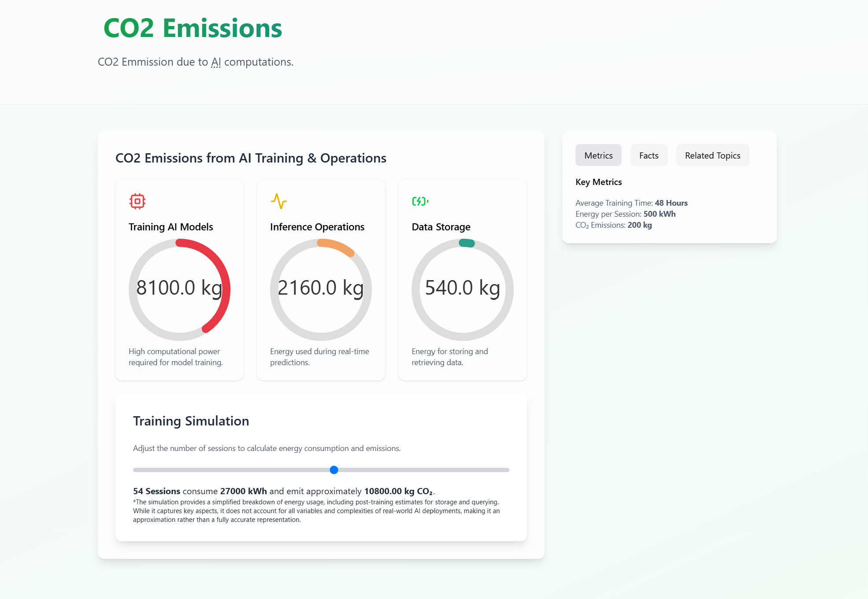Click the red CPU chip icon
868x599 pixels.
[x=137, y=201]
